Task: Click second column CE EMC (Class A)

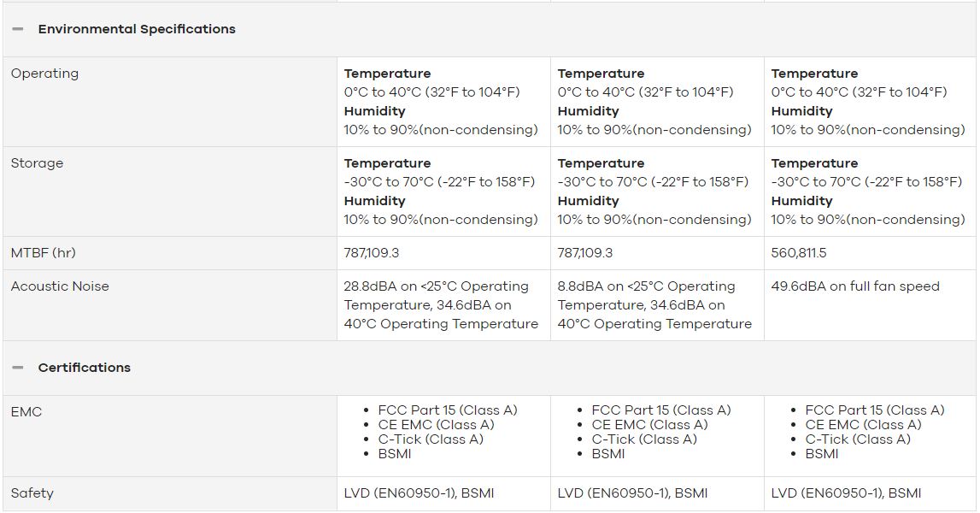Action: pyautogui.click(x=649, y=425)
